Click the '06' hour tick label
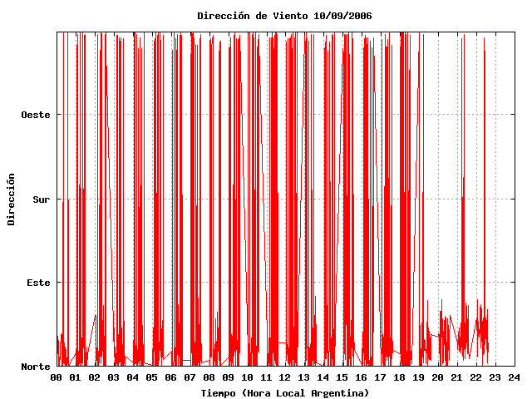The height and width of the screenshot is (399, 532). (170, 377)
